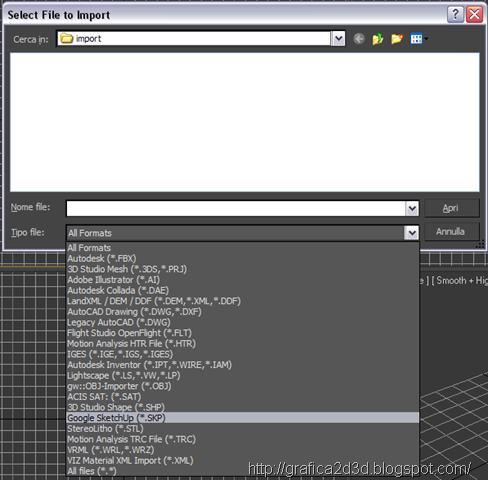Click the Apri button
Image resolution: width=488 pixels, height=480 pixels.
(452, 208)
